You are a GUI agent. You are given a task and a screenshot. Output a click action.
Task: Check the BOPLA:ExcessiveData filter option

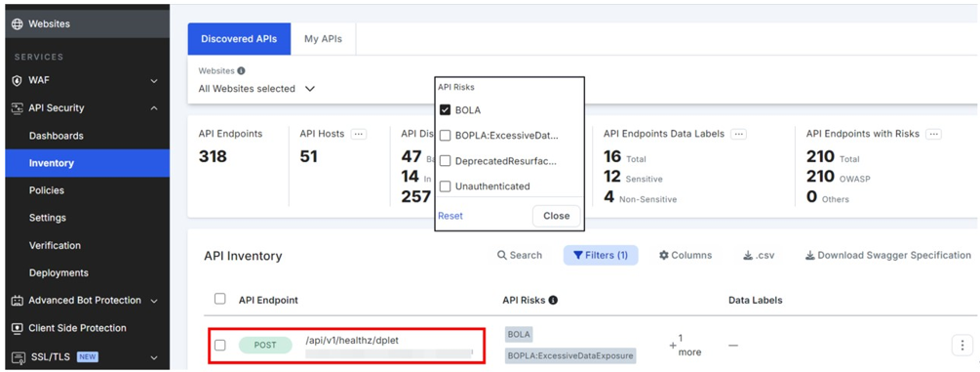[446, 136]
